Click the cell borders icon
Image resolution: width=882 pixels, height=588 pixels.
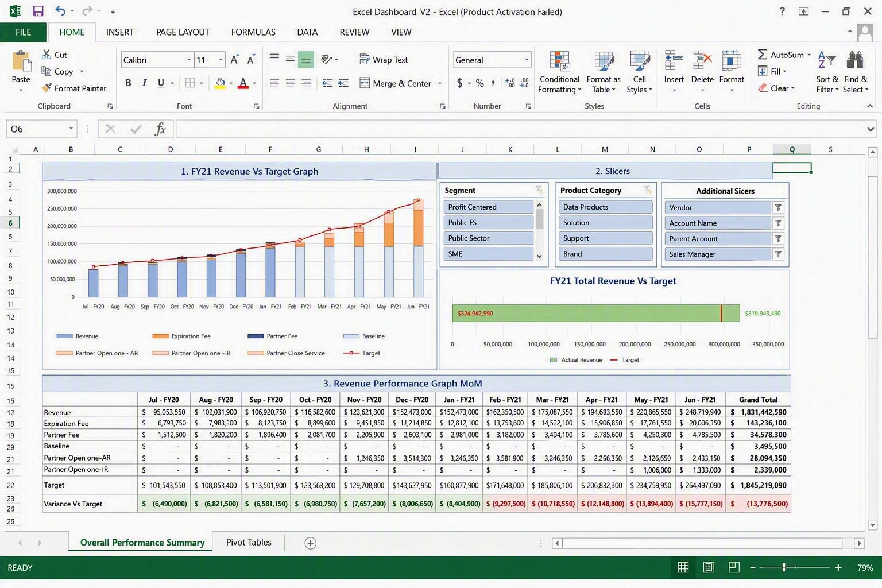[x=190, y=83]
